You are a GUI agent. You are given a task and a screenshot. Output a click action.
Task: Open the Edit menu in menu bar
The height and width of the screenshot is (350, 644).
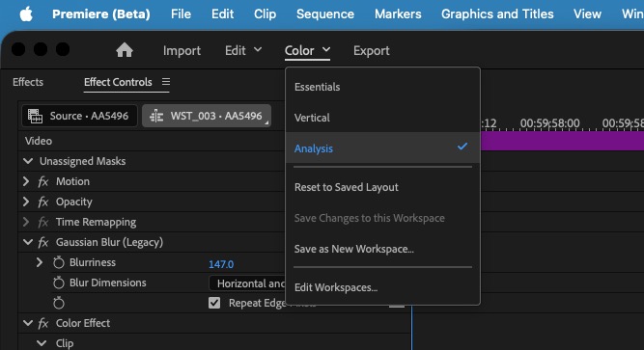(x=223, y=13)
